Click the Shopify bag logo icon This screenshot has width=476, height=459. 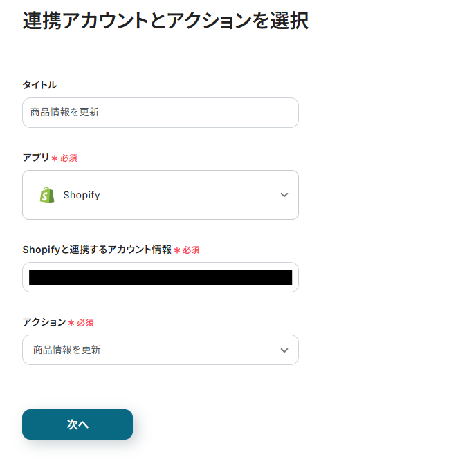(x=47, y=195)
